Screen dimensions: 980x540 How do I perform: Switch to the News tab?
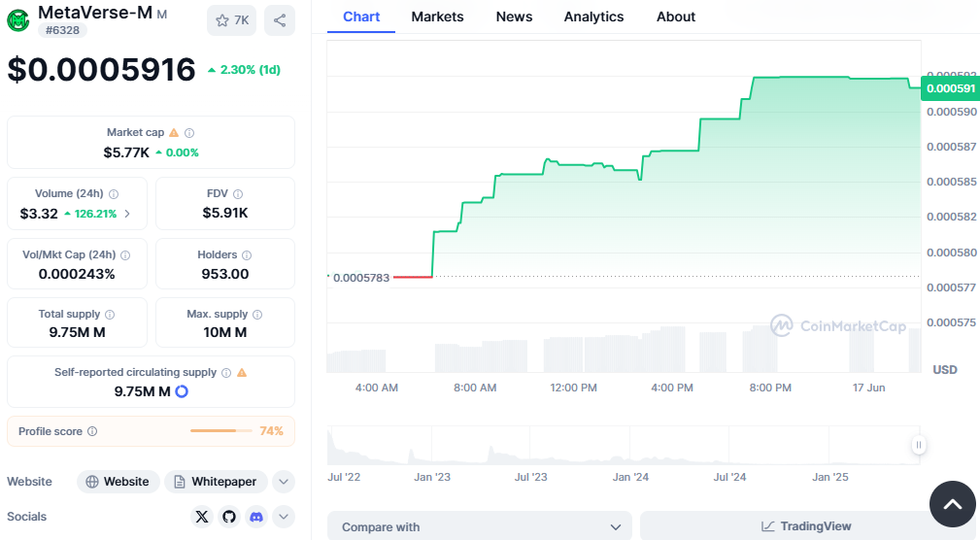coord(514,17)
